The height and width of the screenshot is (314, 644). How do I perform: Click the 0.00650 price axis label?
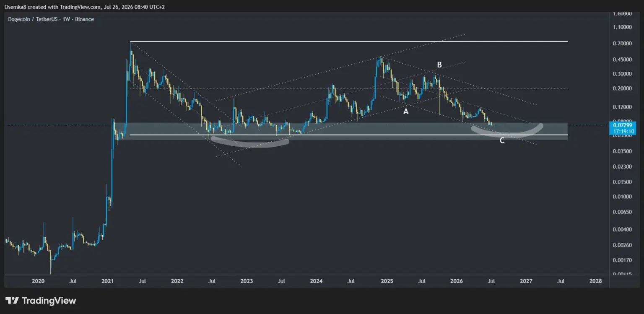(622, 212)
